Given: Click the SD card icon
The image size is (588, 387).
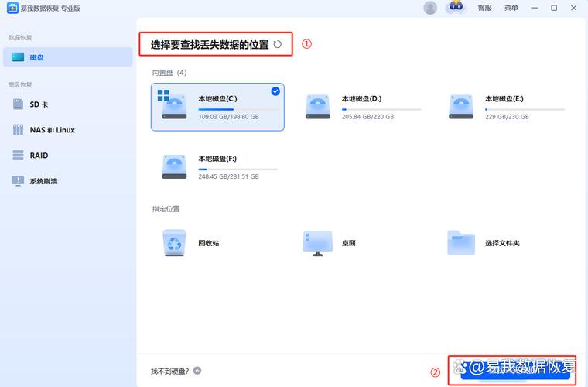Looking at the screenshot, I should pos(18,104).
